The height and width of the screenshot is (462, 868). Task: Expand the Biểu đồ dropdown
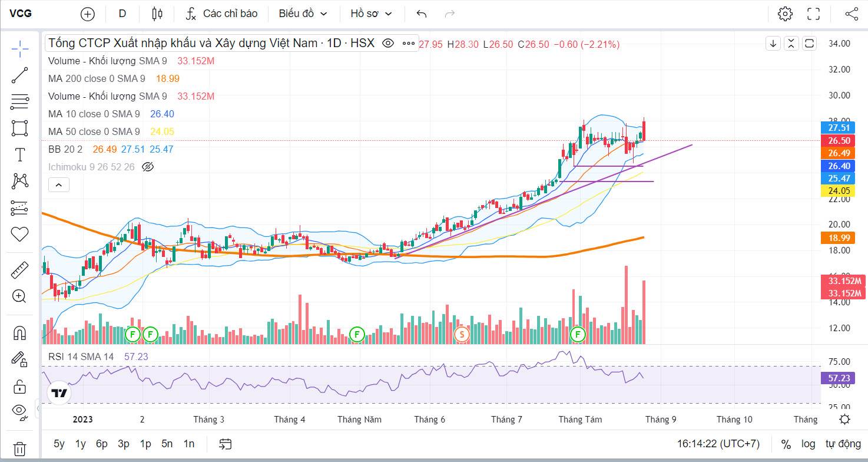click(x=303, y=14)
